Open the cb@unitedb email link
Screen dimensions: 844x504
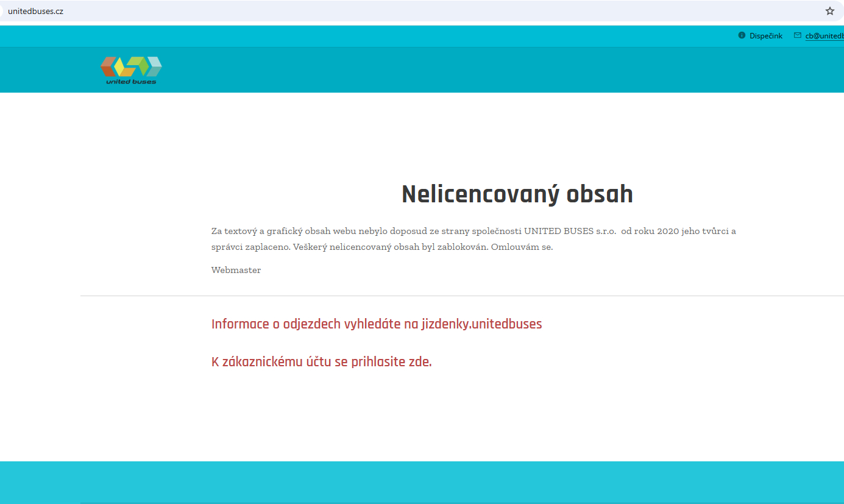(824, 36)
